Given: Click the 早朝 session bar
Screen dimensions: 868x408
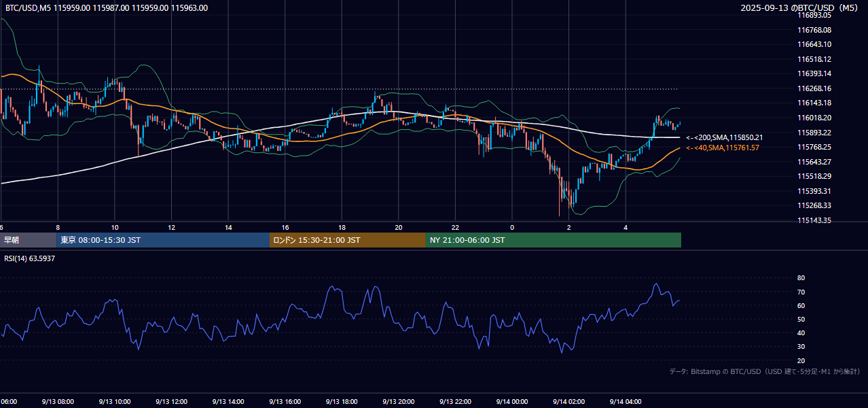Looking at the screenshot, I should point(28,240).
